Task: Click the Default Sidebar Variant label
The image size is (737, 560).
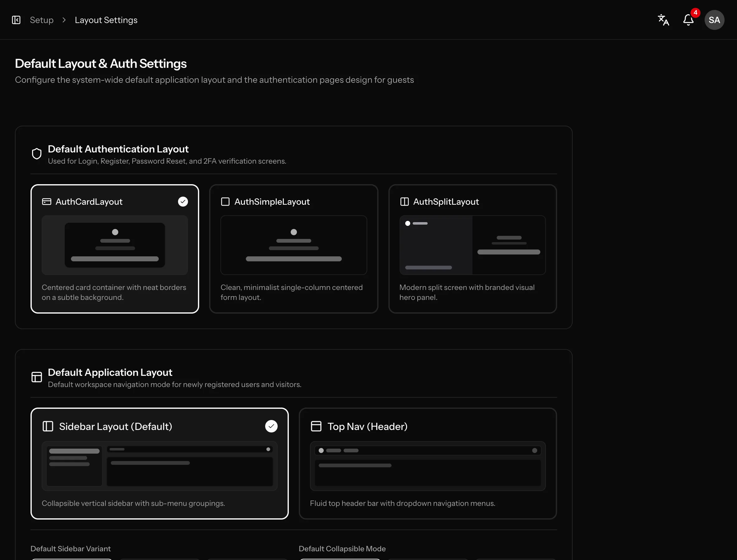Action: click(x=70, y=549)
